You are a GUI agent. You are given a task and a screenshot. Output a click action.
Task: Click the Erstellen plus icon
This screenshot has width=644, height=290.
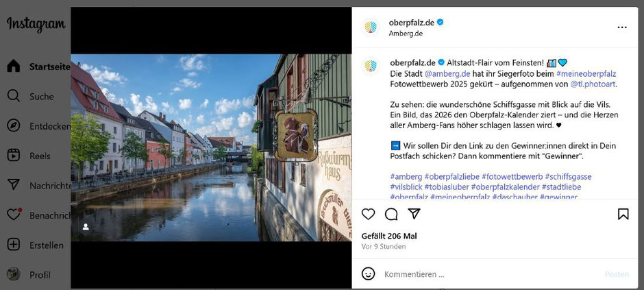(x=14, y=245)
